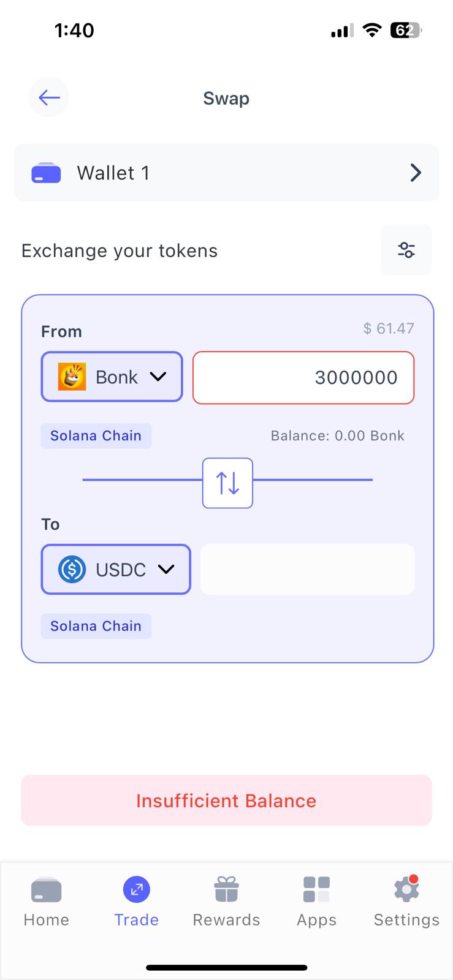Tap the Trade icon in bottom navigation

pyautogui.click(x=136, y=889)
